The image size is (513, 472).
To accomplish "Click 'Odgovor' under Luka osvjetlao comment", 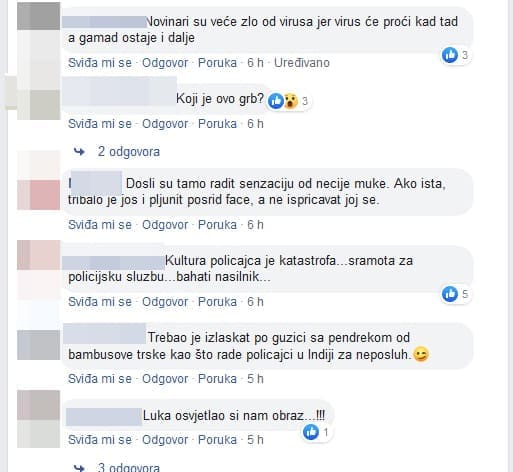I will [x=165, y=440].
